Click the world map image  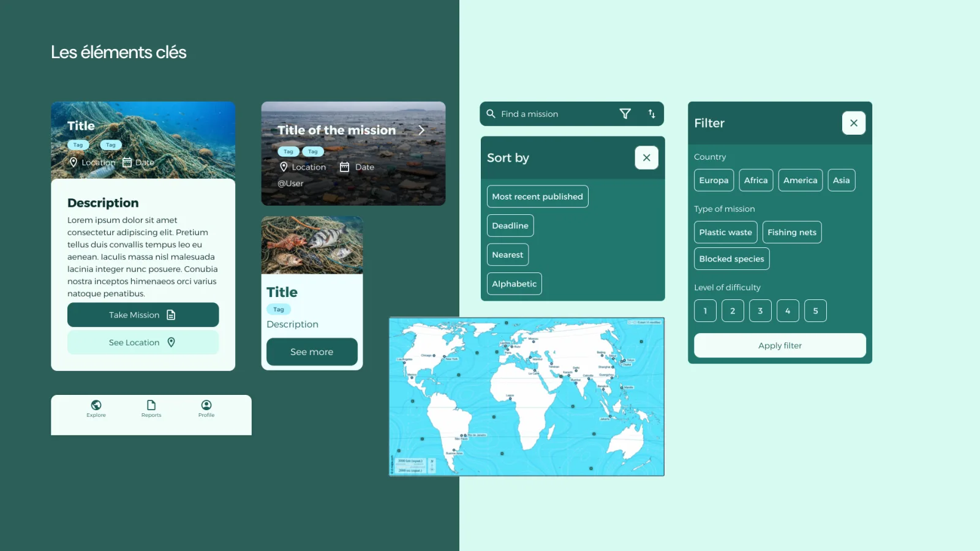pos(527,397)
